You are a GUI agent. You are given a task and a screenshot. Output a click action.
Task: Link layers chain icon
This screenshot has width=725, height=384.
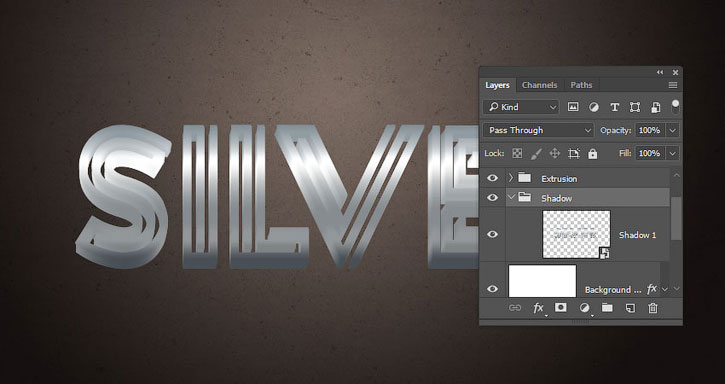(x=515, y=308)
